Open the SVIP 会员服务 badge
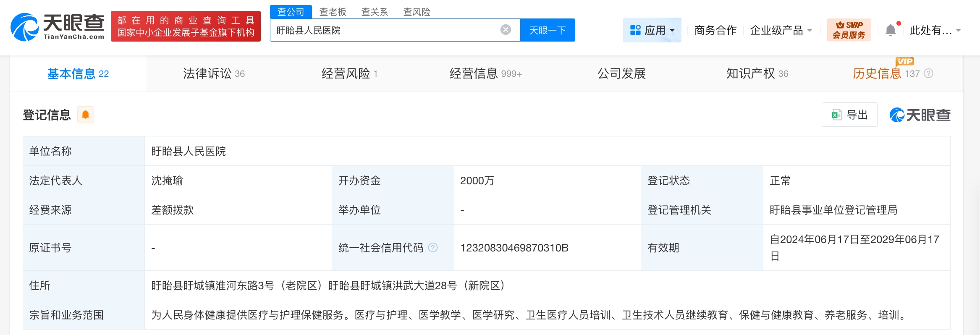Screen dimensions: 980x335 (849, 30)
